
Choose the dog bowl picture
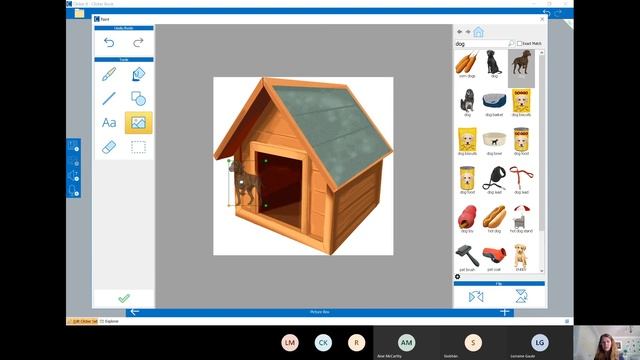[494, 142]
